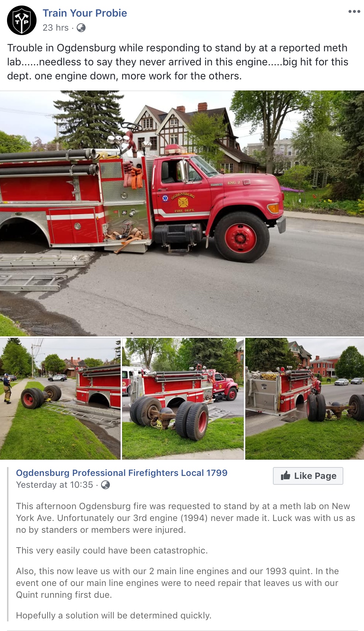Viewport: 364px width, 631px height.
Task: Open the three-dot post options menu
Action: pos(354,11)
